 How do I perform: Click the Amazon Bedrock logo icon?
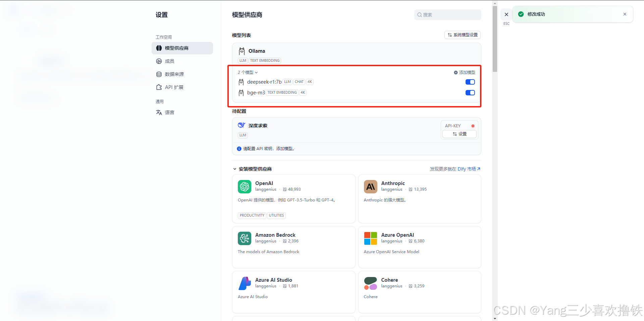(x=245, y=238)
